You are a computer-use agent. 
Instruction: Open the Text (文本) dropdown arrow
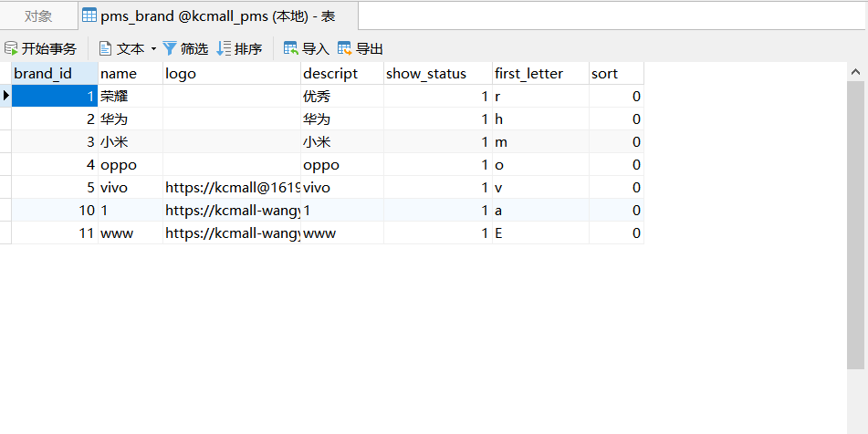[x=153, y=48]
